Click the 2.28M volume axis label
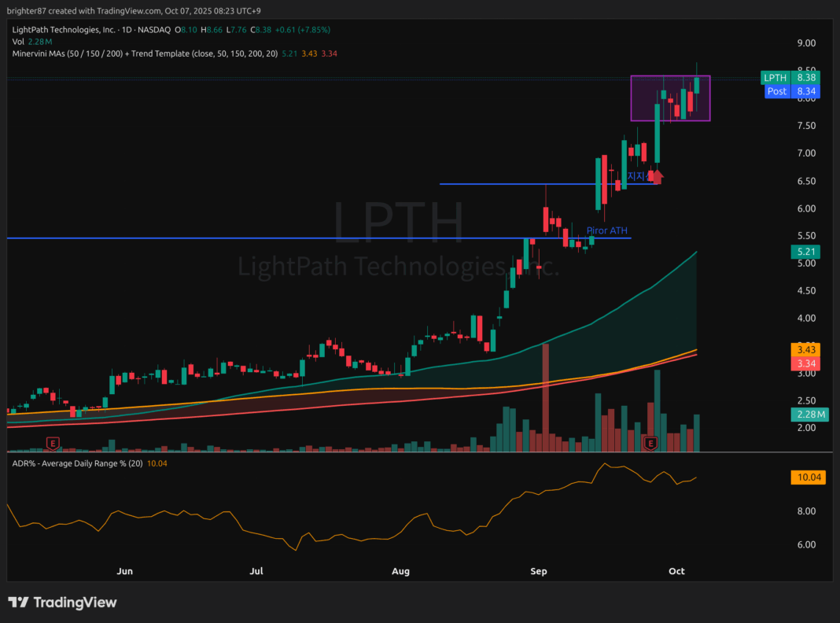The image size is (840, 623). (x=808, y=415)
